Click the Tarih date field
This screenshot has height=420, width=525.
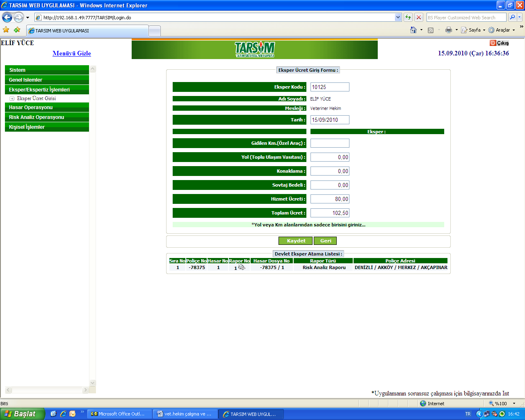330,120
